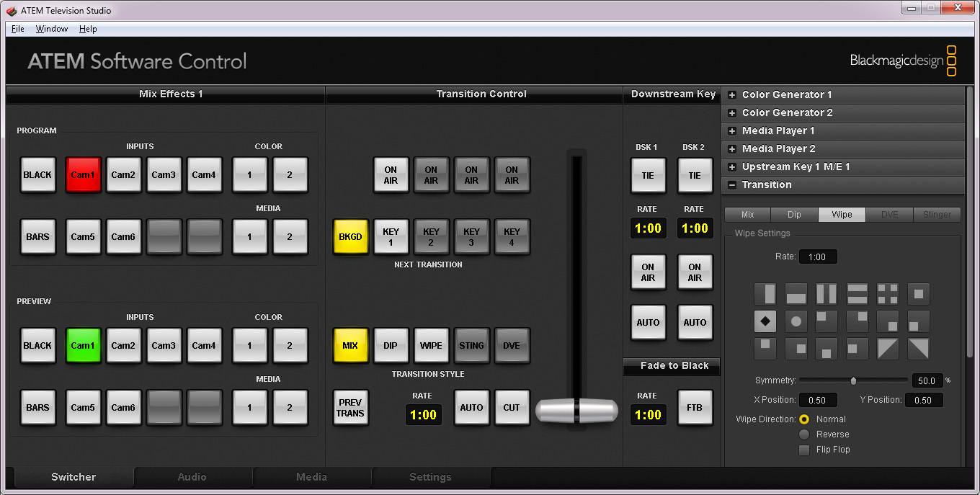Toggle KEY 1 in Next Transition

point(391,237)
